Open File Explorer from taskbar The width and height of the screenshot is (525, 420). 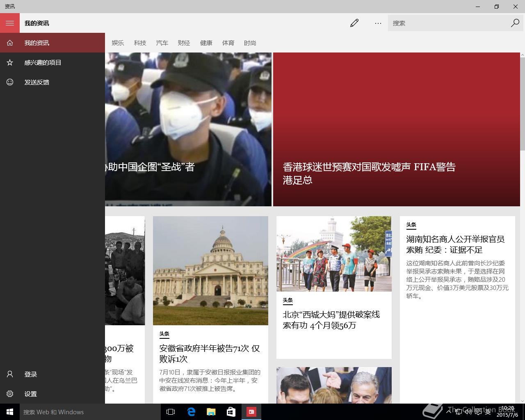[211, 412]
